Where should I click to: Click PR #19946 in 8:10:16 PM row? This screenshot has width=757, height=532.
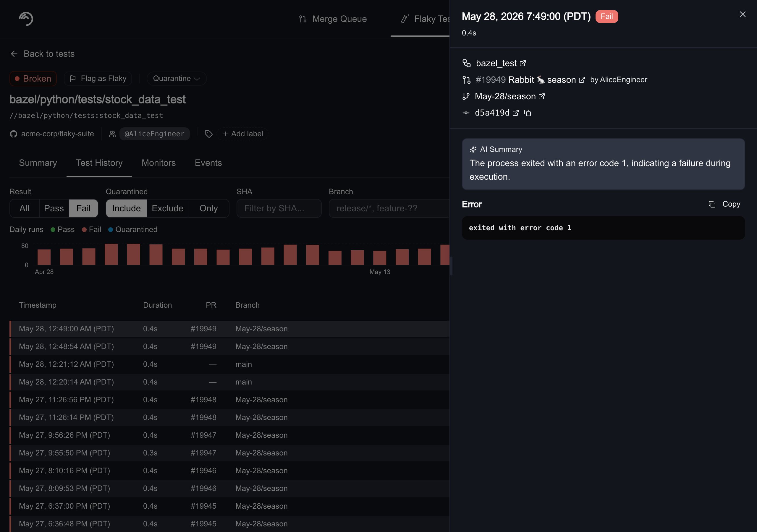[x=203, y=471]
